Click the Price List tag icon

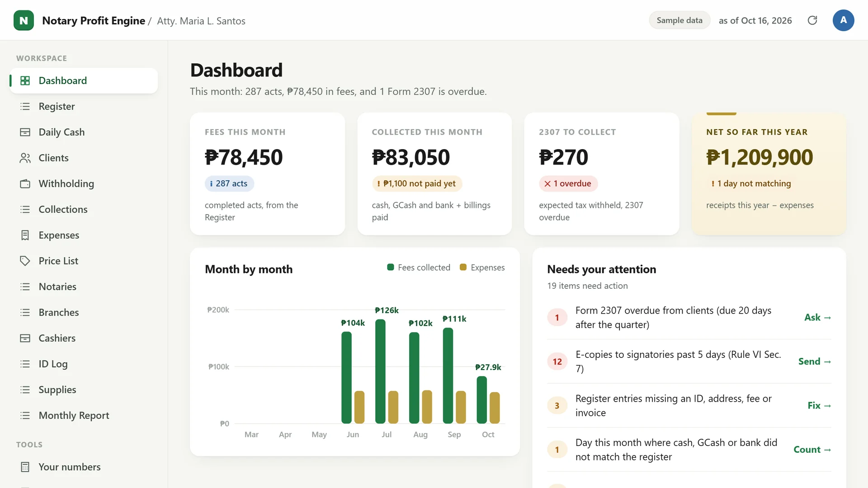pos(25,261)
